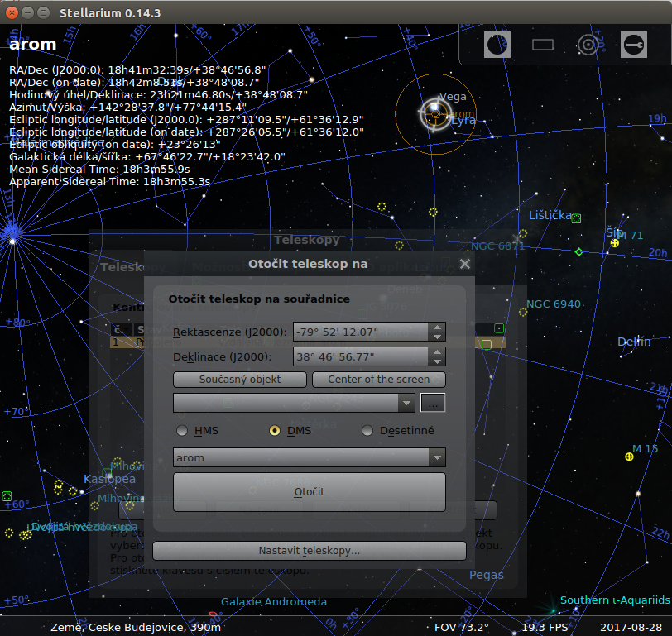Select the Desetinné radio button
This screenshot has width=672, height=636.
367,431
